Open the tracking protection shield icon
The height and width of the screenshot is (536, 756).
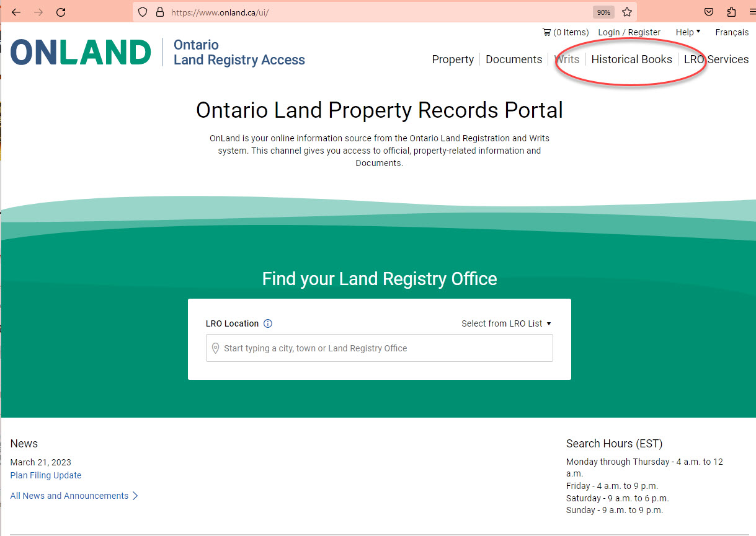pos(143,12)
